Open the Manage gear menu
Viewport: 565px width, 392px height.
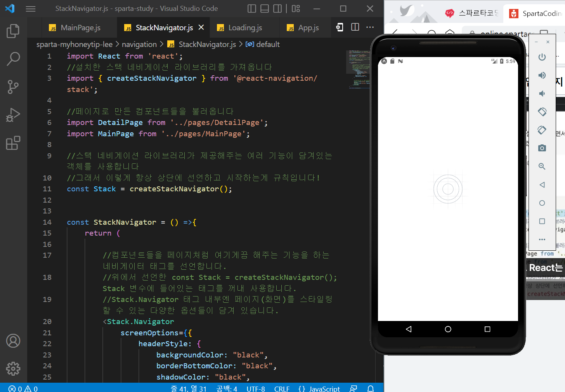pos(13,369)
